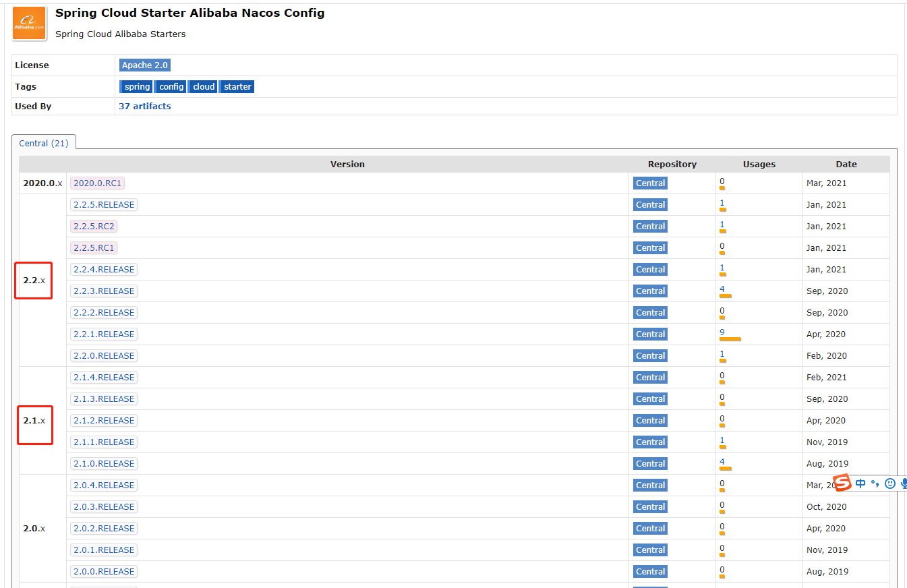Open version 2.1.3.RELEASE
Image resolution: width=907 pixels, height=588 pixels.
[104, 399]
